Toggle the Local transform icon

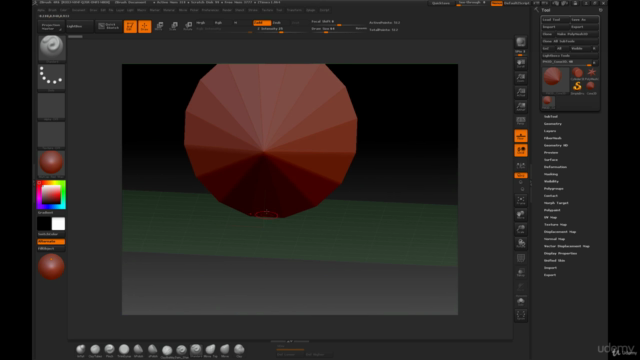click(520, 151)
